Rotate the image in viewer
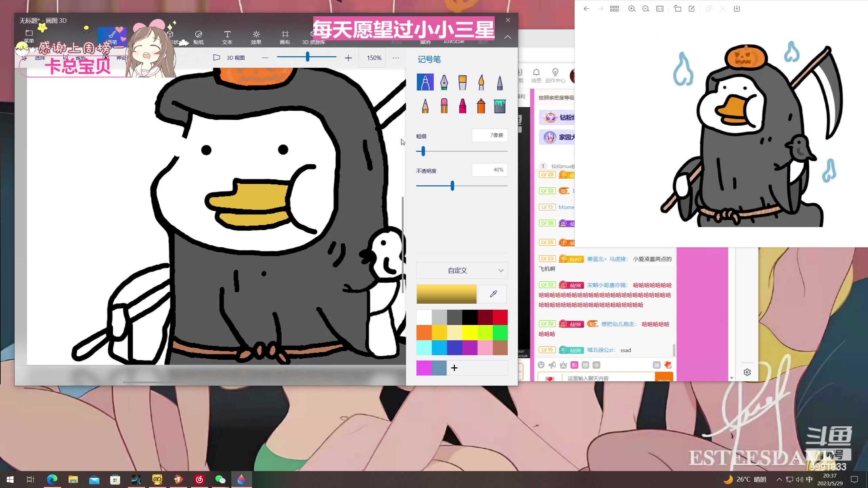This screenshot has height=488, width=868. pyautogui.click(x=677, y=9)
